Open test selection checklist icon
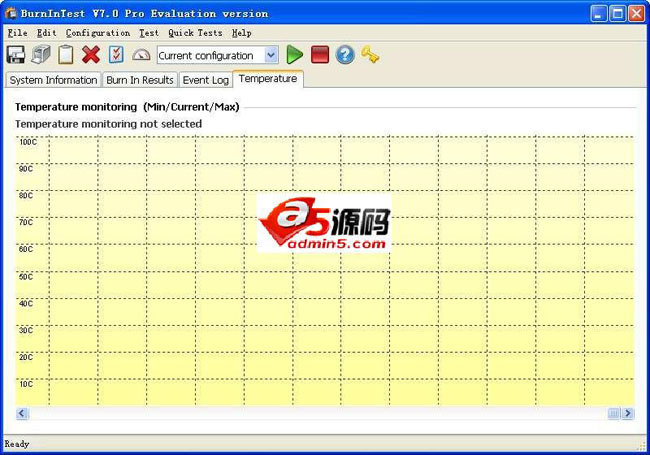 coord(116,55)
